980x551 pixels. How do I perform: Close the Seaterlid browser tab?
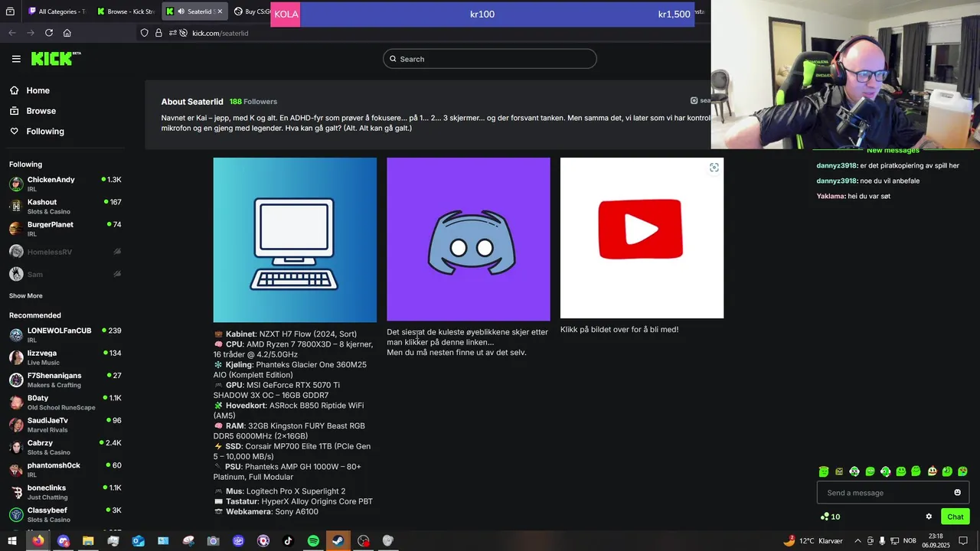click(220, 11)
